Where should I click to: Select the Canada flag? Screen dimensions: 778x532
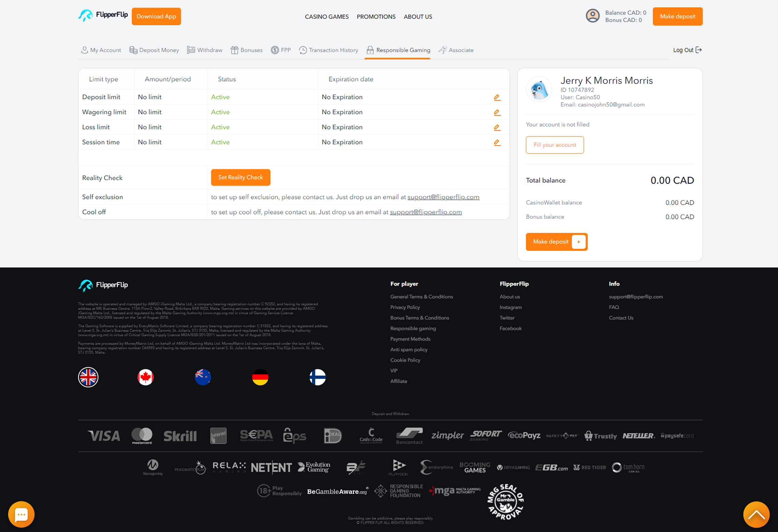coord(145,377)
